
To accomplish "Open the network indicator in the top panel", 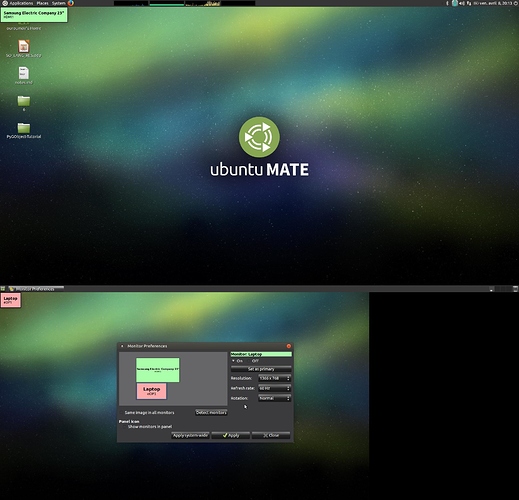I will [469, 3].
